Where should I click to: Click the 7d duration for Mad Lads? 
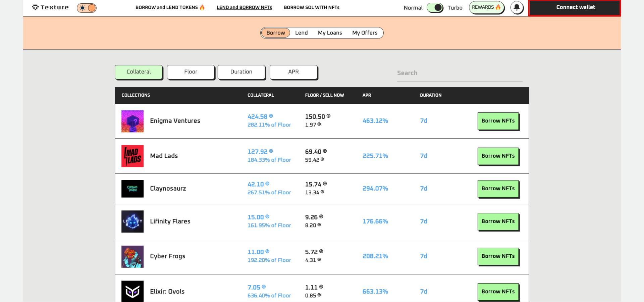424,156
